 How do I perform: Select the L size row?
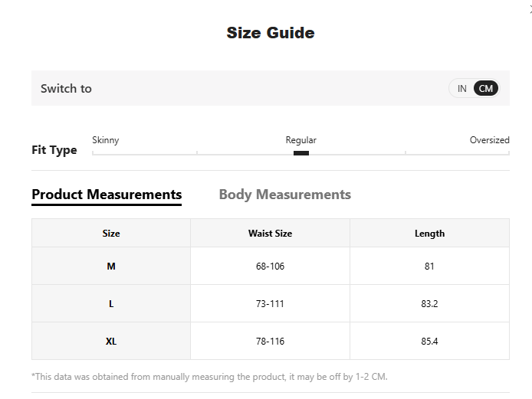111,304
